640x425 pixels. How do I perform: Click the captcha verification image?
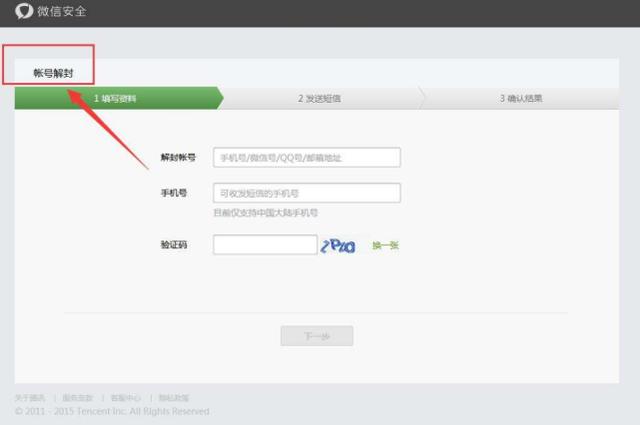pyautogui.click(x=338, y=245)
